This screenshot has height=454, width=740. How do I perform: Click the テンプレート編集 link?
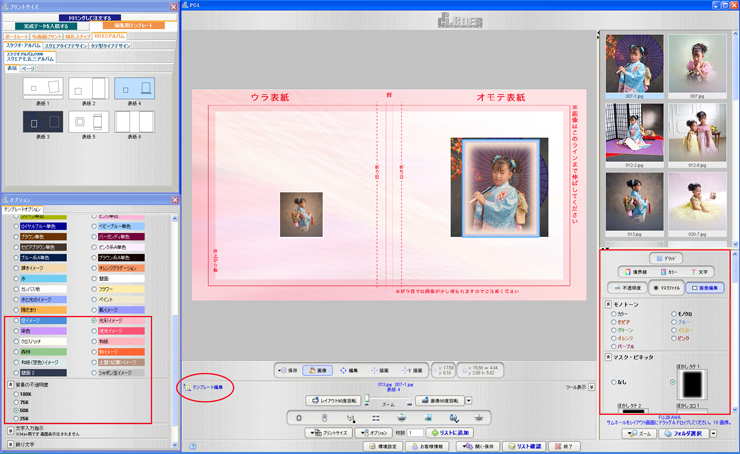pyautogui.click(x=212, y=386)
